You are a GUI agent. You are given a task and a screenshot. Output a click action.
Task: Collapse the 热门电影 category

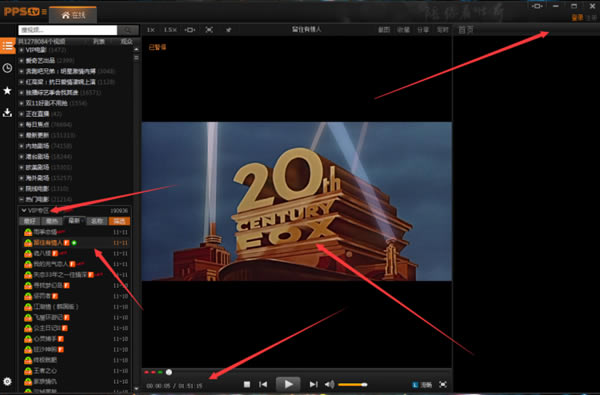point(21,199)
